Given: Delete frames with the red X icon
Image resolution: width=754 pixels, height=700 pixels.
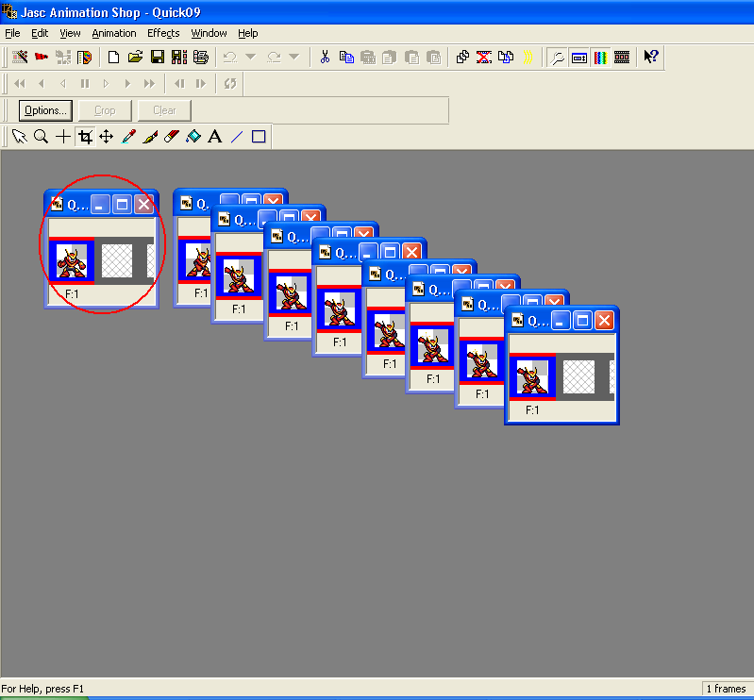Looking at the screenshot, I should (x=484, y=58).
